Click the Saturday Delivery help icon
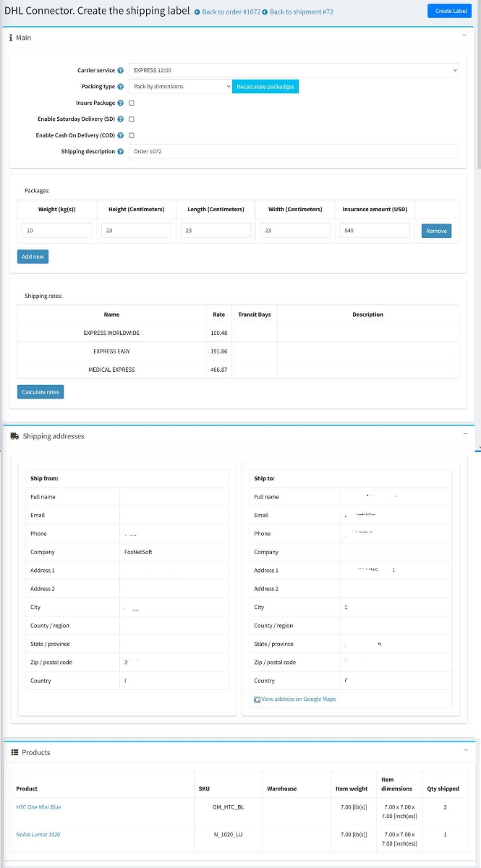 121,119
